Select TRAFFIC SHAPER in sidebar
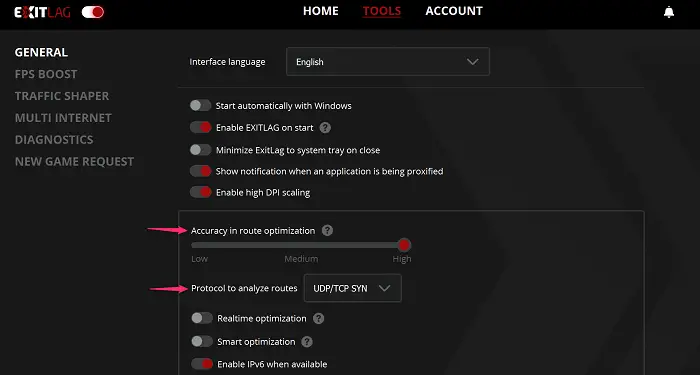 (x=62, y=96)
